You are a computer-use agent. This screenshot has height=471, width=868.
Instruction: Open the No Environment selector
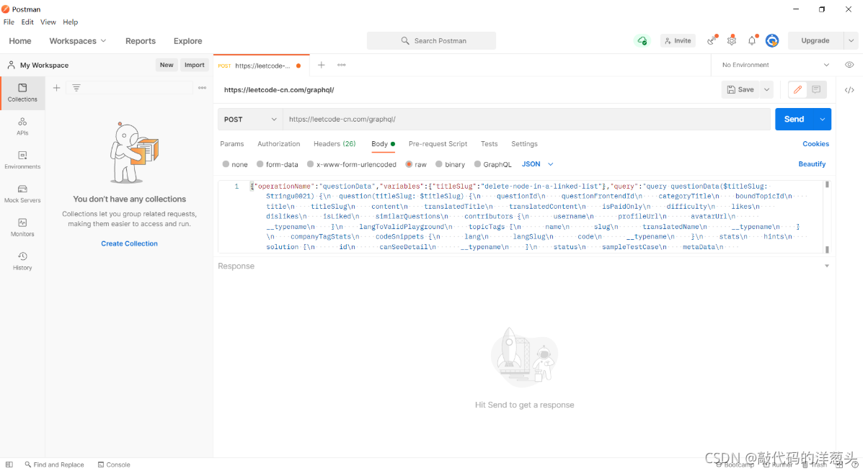click(776, 65)
